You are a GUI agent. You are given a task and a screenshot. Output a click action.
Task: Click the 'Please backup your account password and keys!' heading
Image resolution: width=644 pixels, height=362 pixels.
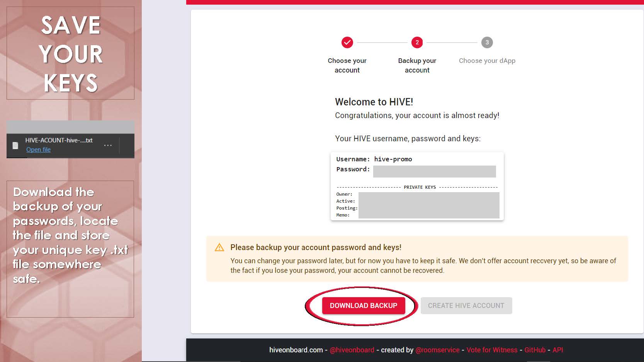pos(316,247)
